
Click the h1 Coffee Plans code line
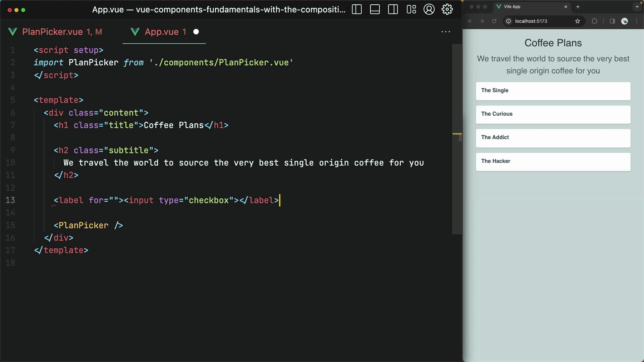coord(141,125)
